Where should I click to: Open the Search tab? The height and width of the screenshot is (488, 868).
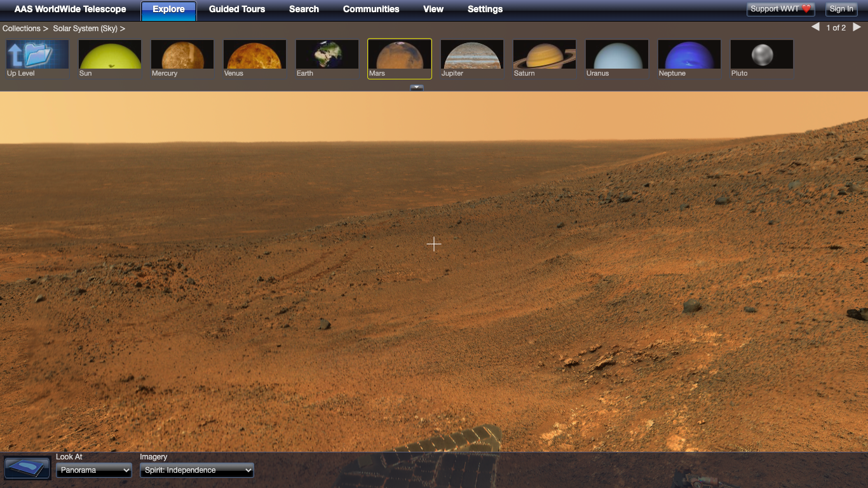click(304, 10)
